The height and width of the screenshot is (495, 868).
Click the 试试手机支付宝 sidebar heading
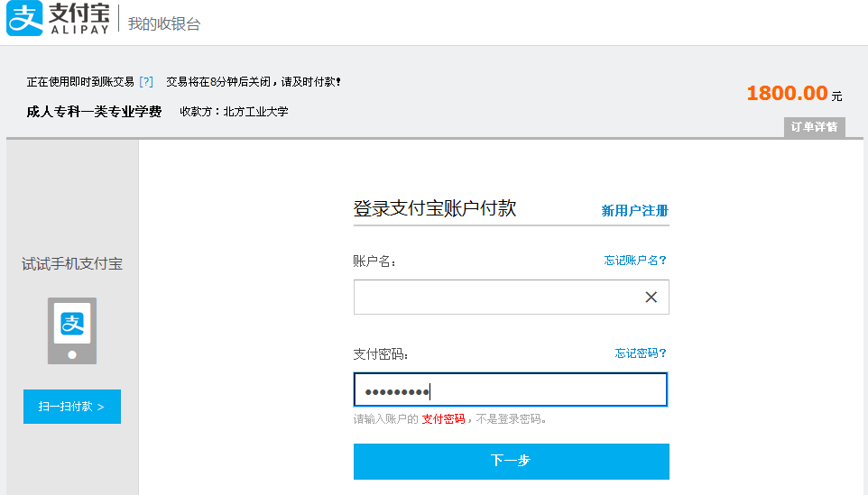[x=72, y=264]
